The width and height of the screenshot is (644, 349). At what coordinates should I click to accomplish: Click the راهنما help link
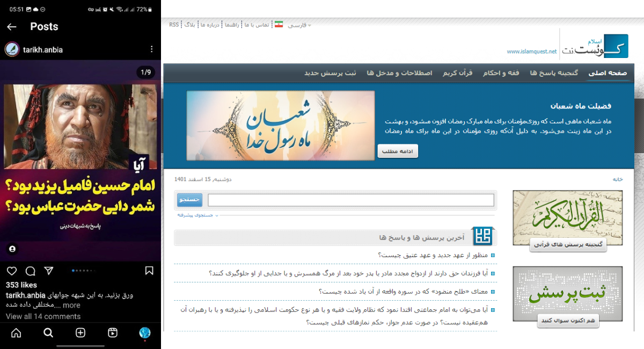pyautogui.click(x=232, y=25)
